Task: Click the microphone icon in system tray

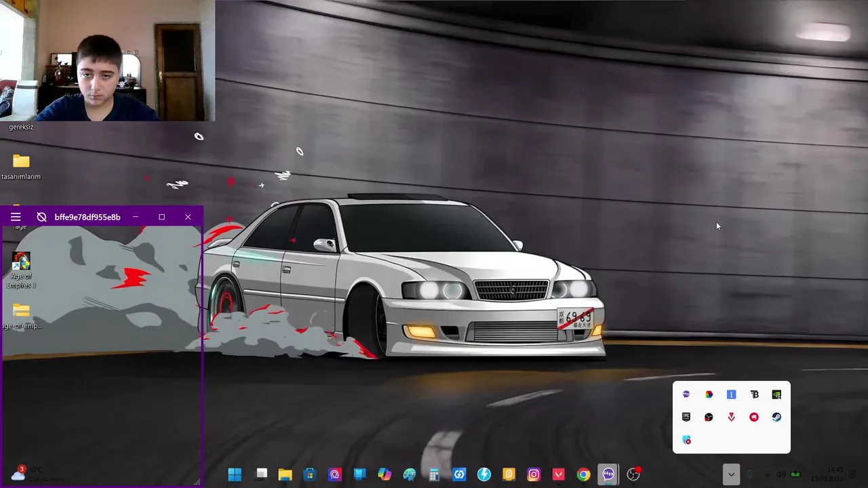Action: pos(749,474)
